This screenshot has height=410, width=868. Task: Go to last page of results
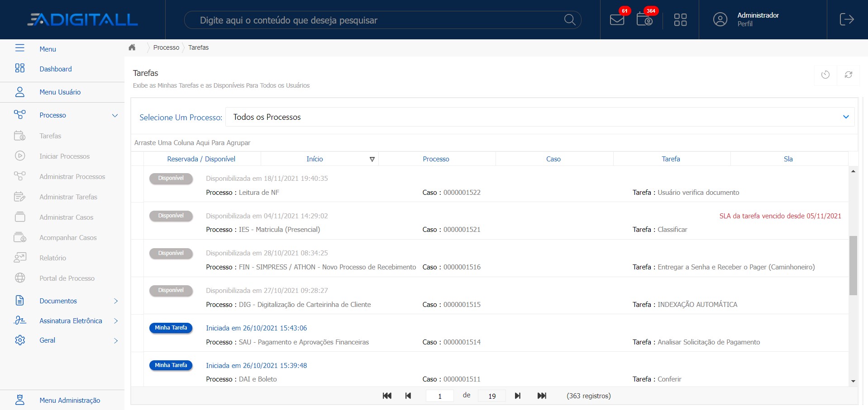click(542, 396)
